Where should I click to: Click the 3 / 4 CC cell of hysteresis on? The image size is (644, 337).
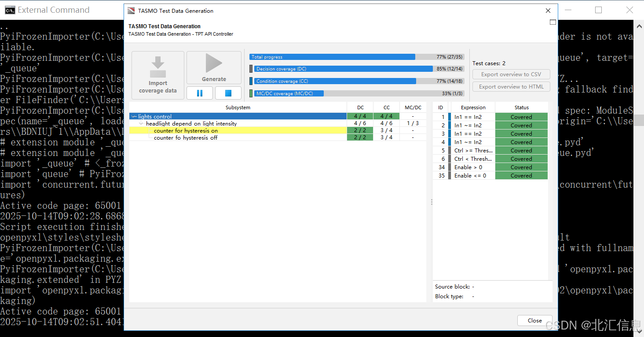point(387,130)
